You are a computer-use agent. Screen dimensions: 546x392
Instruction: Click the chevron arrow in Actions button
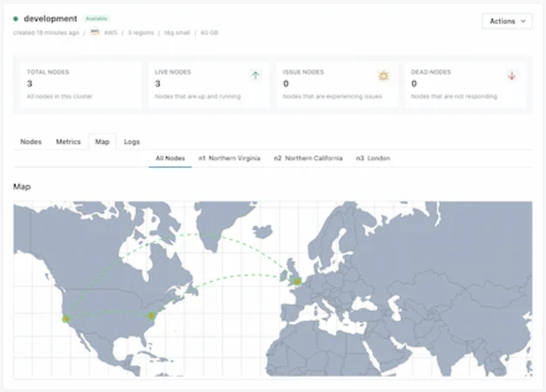click(523, 21)
